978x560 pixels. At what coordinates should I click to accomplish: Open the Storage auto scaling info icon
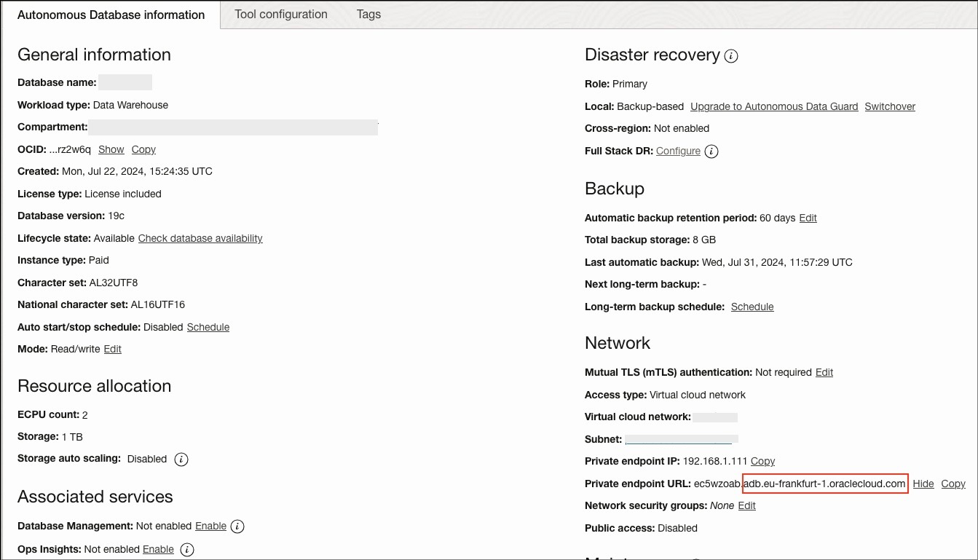(x=181, y=460)
